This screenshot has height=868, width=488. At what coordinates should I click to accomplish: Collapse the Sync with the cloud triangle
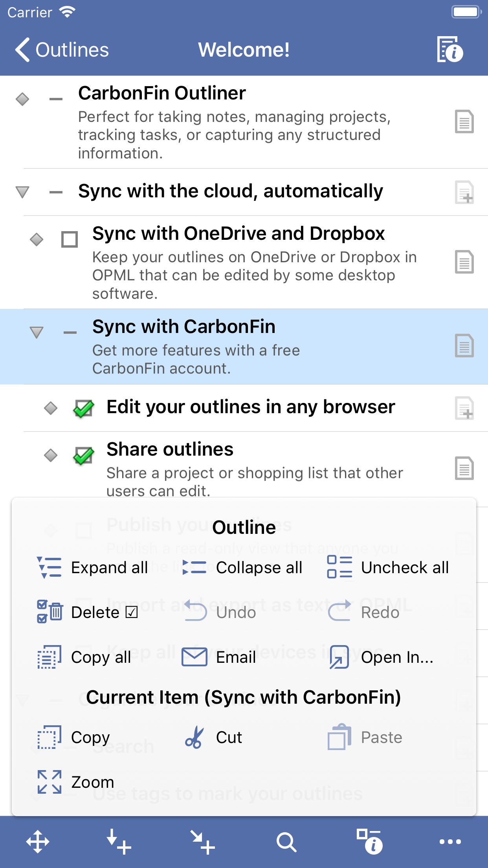[x=22, y=192]
